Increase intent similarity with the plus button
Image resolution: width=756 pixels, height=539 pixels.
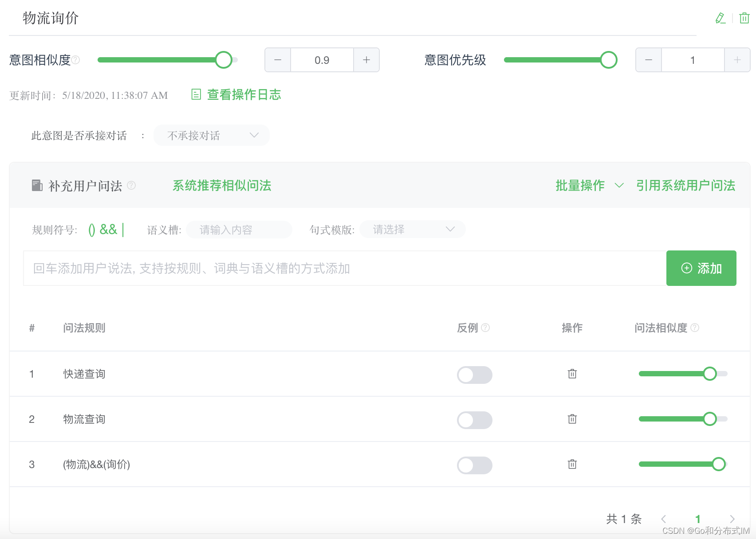366,60
